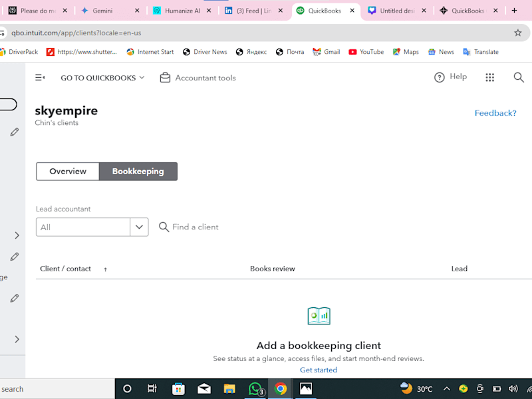Screen dimensions: 532x399
Task: Click the Feedback? link
Action: (495, 113)
